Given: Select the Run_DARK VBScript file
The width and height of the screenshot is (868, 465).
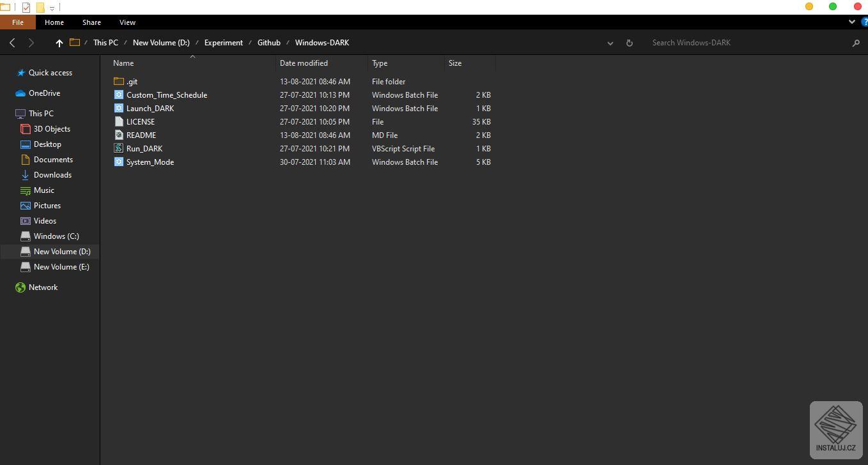Looking at the screenshot, I should click(144, 148).
